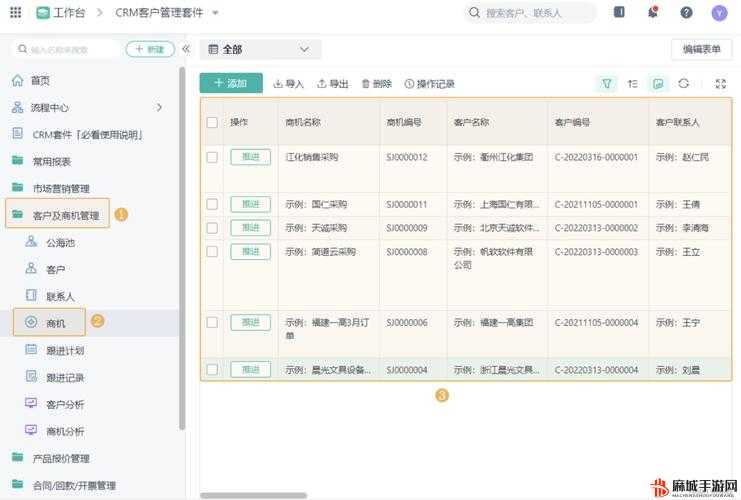Click the 客户 person icon in the sidebar
741x500 pixels.
31,268
